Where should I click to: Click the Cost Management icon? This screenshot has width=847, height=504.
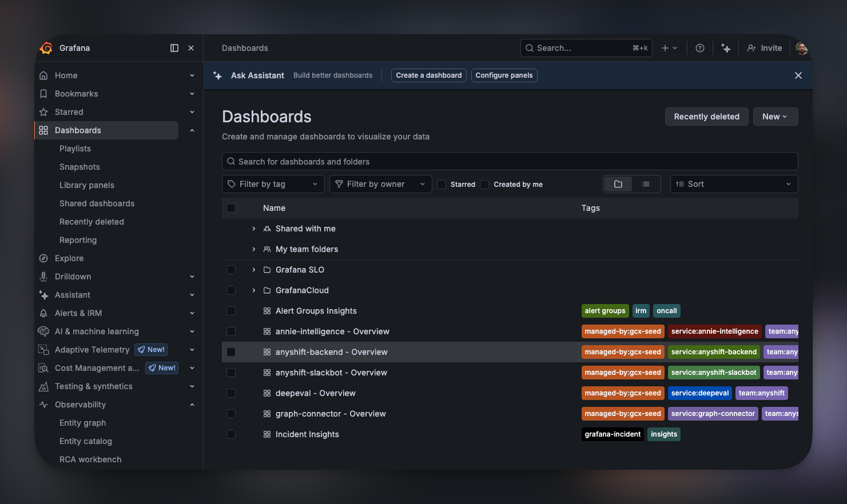pos(43,368)
